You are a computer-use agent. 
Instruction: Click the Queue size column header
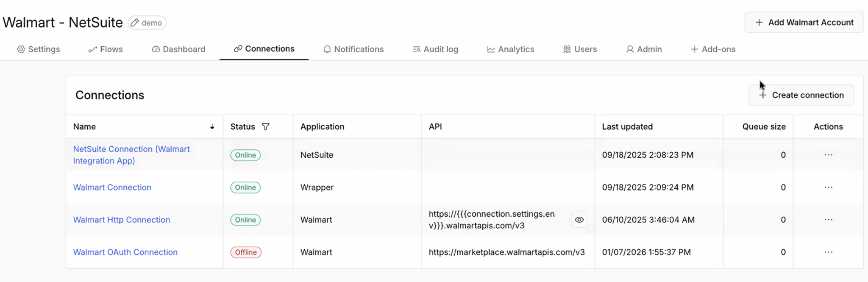(x=764, y=127)
